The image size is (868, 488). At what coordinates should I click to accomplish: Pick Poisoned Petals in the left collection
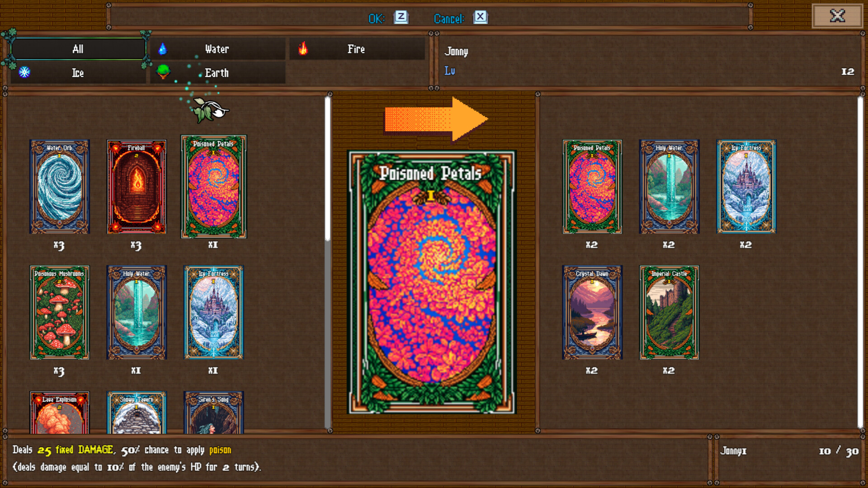(214, 187)
